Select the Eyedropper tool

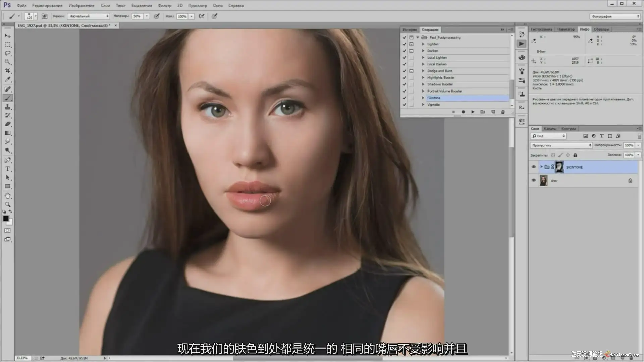(7, 79)
